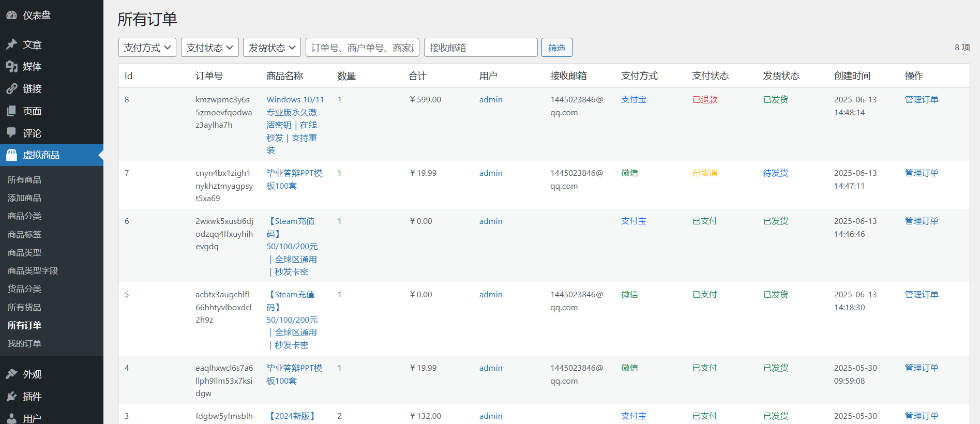Viewport: 980px width, 424px height.
Task: Click the ¥132.00 total amount
Action: pyautogui.click(x=425, y=416)
